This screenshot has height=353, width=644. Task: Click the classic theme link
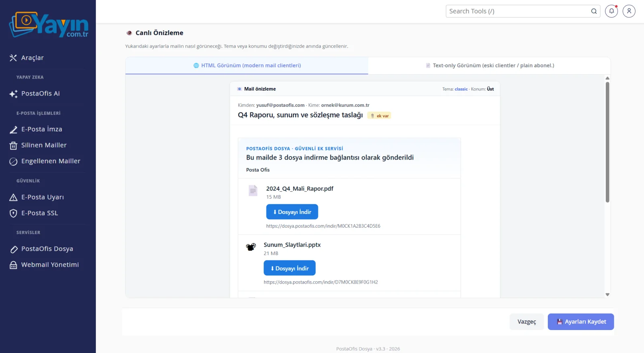[461, 89]
